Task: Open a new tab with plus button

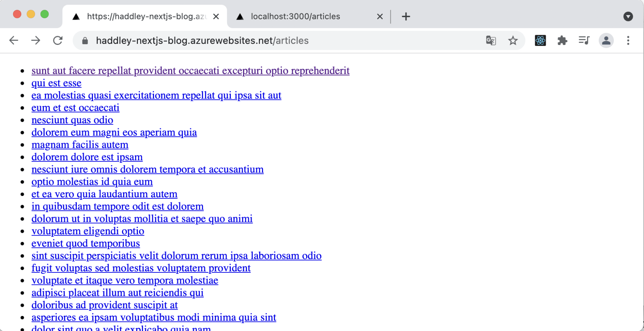Action: pyautogui.click(x=406, y=16)
